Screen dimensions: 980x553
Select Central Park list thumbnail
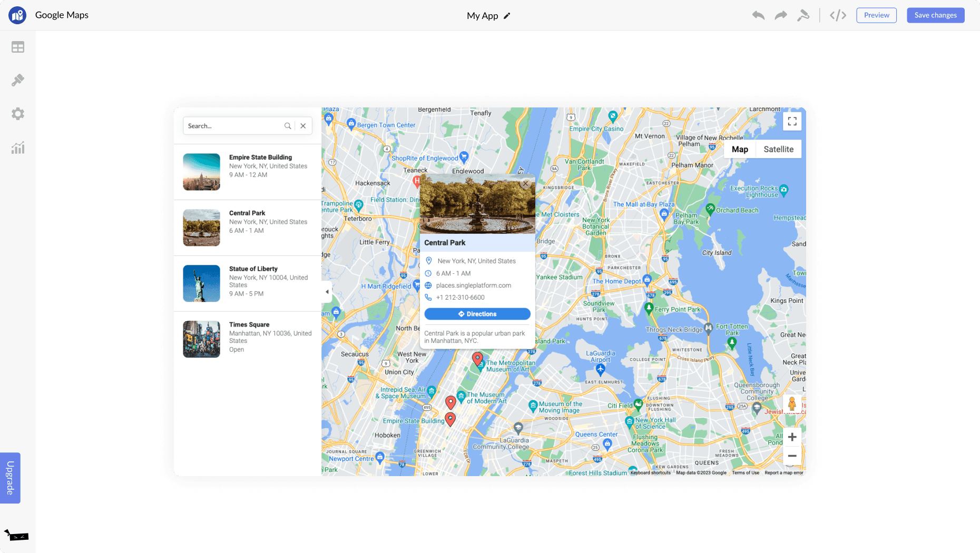201,228
